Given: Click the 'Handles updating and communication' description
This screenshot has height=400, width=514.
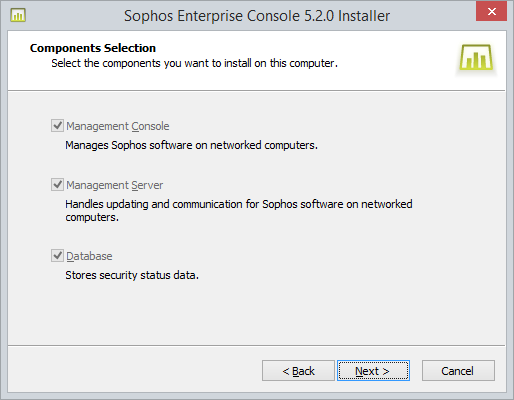Looking at the screenshot, I should pyautogui.click(x=239, y=210).
